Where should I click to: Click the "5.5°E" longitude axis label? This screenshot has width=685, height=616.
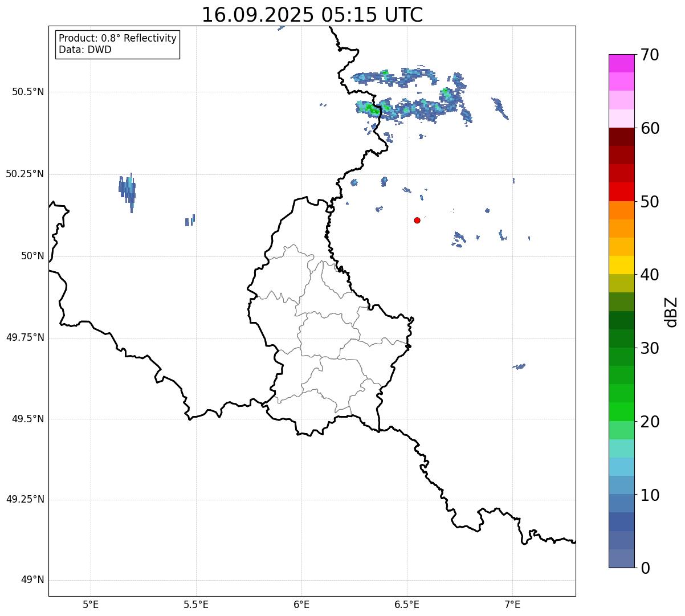[196, 604]
